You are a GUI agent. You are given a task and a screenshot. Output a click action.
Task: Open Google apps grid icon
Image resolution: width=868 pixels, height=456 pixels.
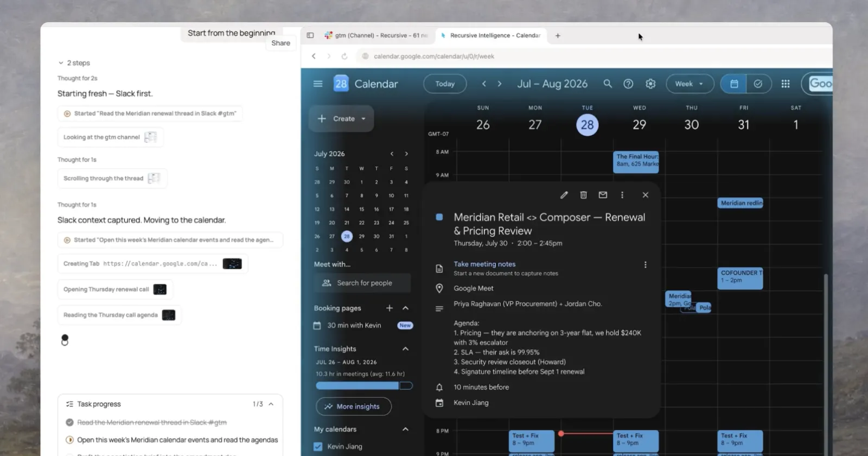pos(786,84)
